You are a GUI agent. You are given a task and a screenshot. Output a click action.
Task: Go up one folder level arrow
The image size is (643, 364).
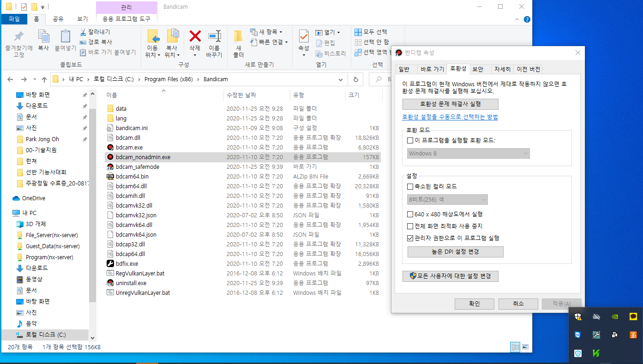[44, 79]
